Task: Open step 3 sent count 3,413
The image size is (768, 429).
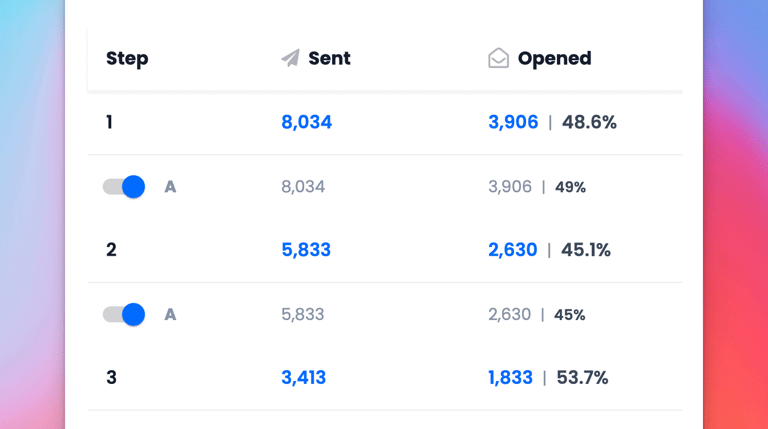Action: tap(304, 378)
